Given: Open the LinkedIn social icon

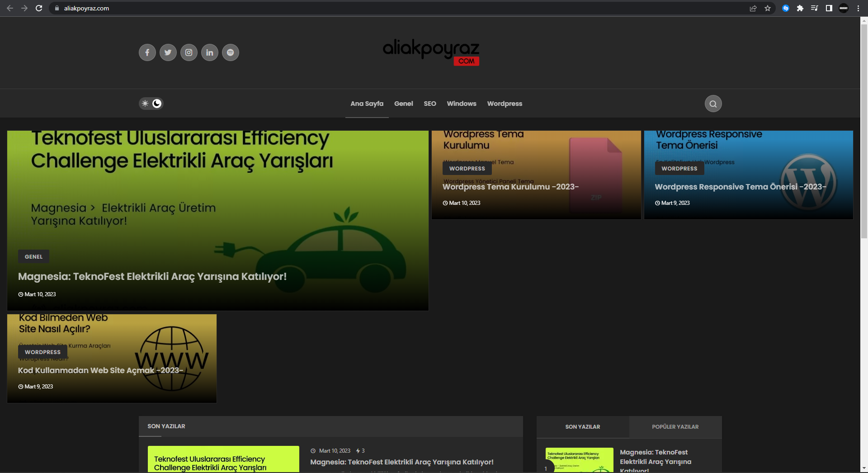Looking at the screenshot, I should tap(209, 52).
